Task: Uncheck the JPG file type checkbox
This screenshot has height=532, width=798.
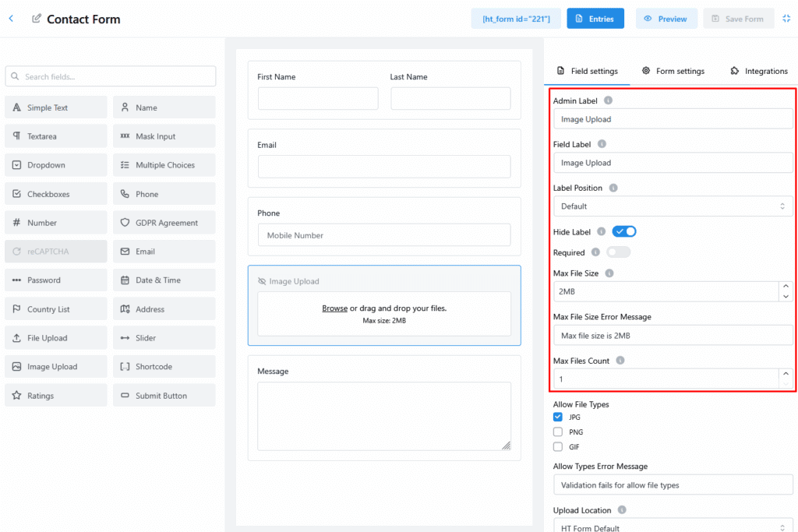Action: click(558, 417)
